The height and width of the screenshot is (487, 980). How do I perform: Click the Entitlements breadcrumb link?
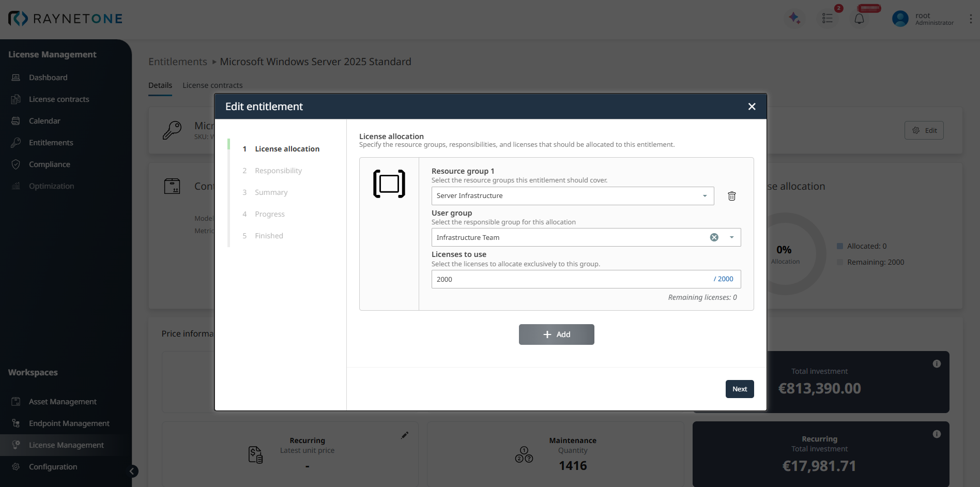click(x=178, y=62)
